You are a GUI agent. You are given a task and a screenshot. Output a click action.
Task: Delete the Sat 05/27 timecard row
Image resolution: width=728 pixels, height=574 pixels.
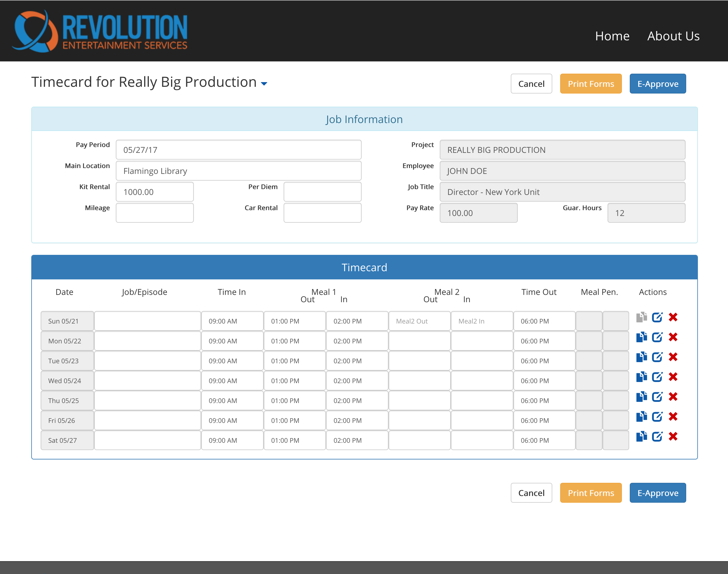(673, 437)
